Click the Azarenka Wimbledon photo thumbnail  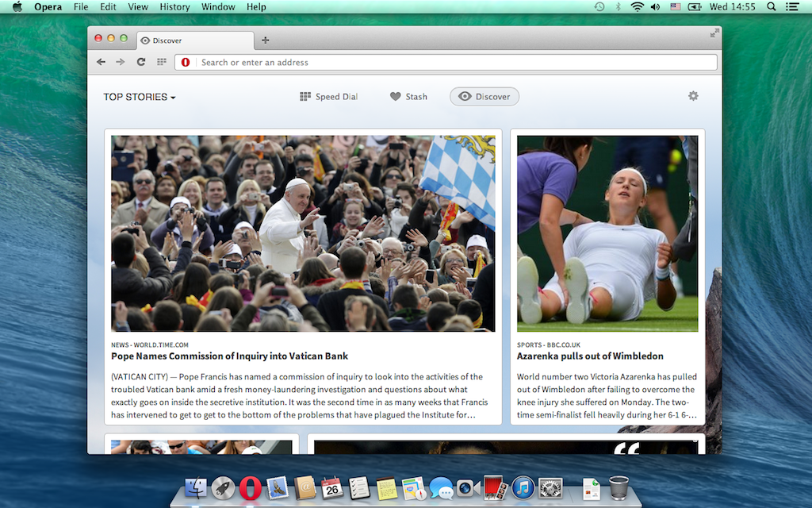(x=607, y=233)
